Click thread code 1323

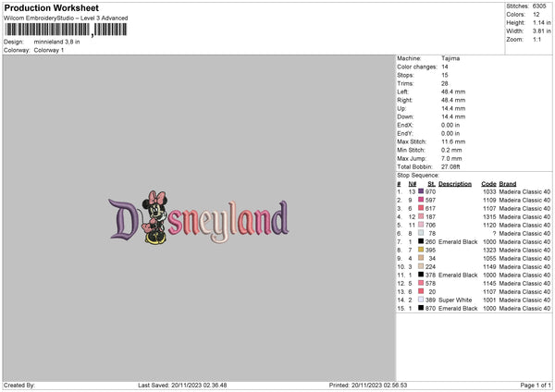pyautogui.click(x=489, y=251)
